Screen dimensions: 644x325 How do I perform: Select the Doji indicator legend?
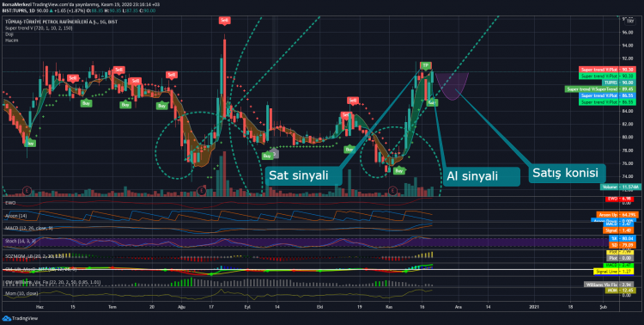[x=9, y=34]
